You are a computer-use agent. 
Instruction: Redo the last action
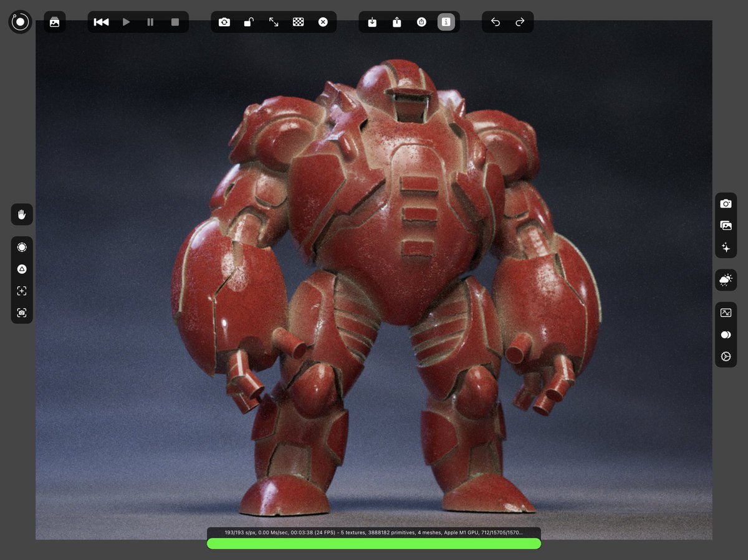[520, 22]
